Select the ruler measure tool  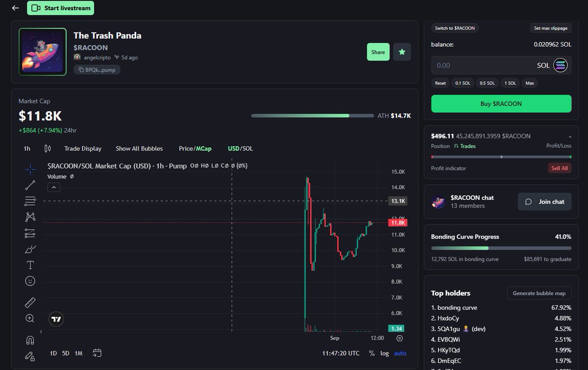pyautogui.click(x=30, y=302)
